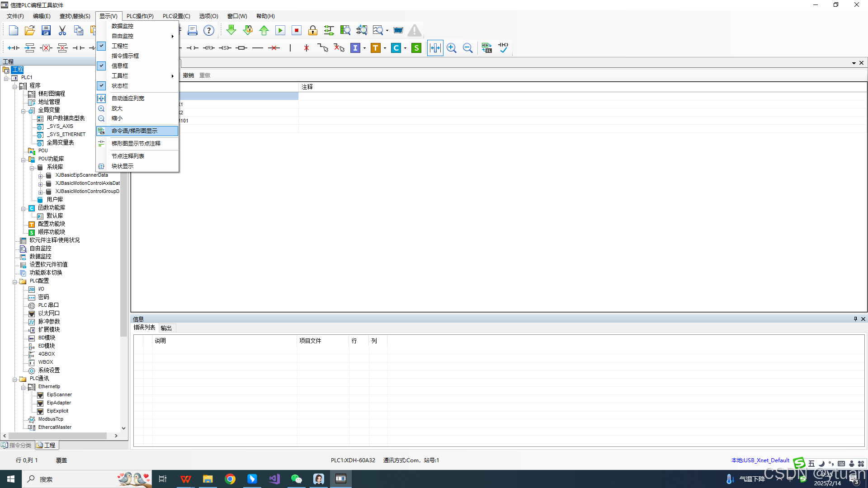Open dropdown arrow next to blue I icon

click(x=364, y=48)
